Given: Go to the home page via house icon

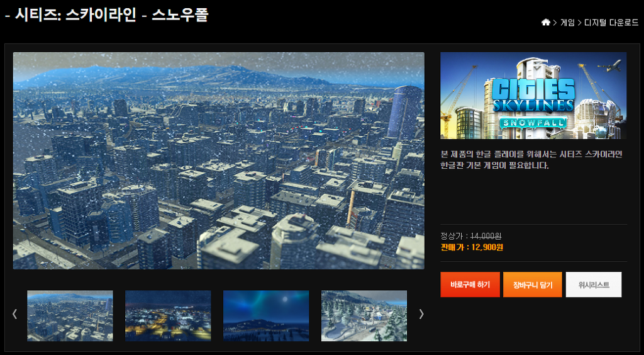Looking at the screenshot, I should [545, 23].
